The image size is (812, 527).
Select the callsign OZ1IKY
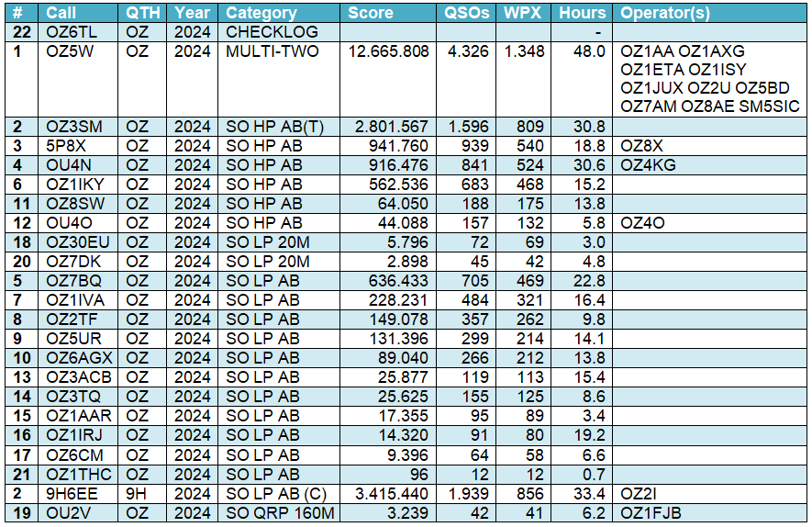[74, 184]
